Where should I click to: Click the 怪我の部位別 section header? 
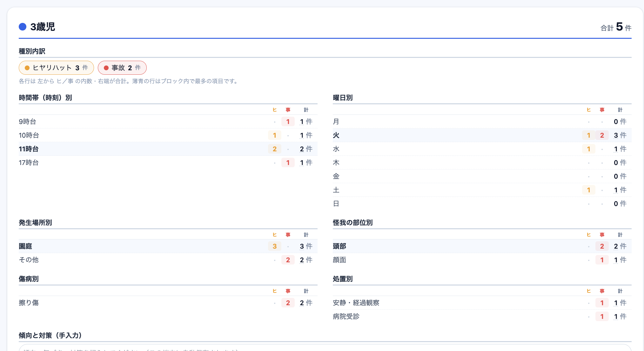tap(353, 223)
